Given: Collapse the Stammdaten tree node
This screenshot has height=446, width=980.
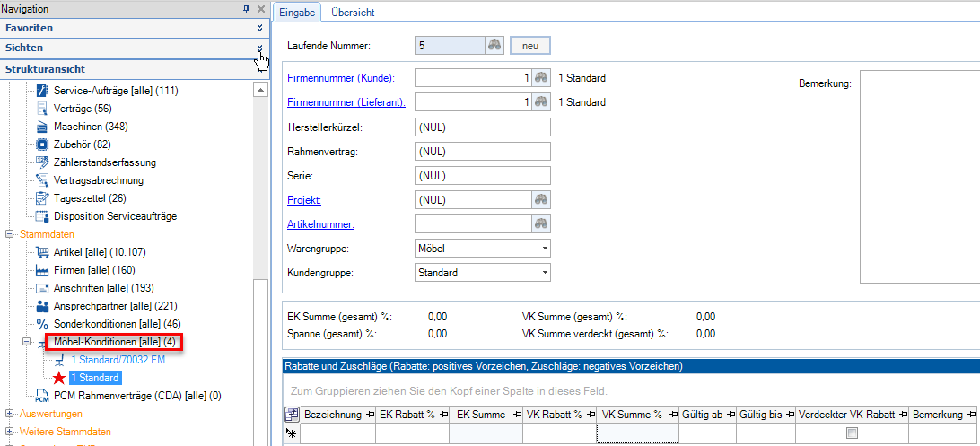Looking at the screenshot, I should [x=11, y=234].
